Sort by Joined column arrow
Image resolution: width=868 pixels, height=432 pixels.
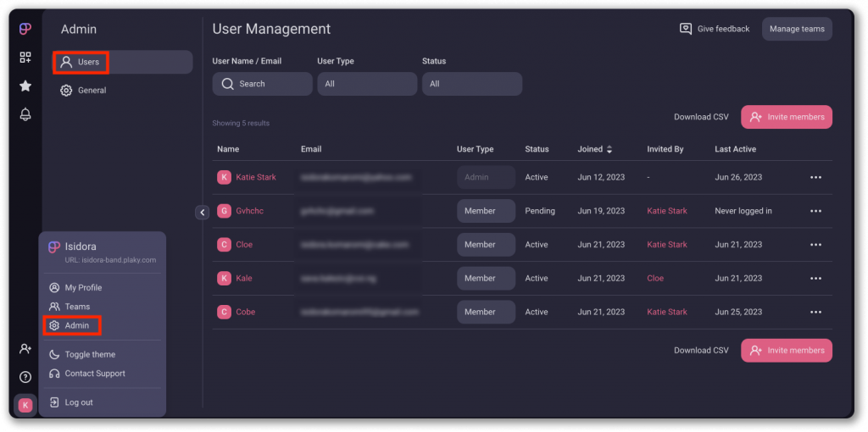point(609,149)
